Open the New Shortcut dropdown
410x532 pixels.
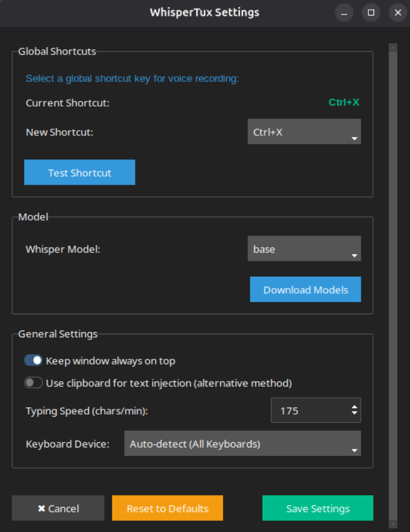pyautogui.click(x=304, y=132)
